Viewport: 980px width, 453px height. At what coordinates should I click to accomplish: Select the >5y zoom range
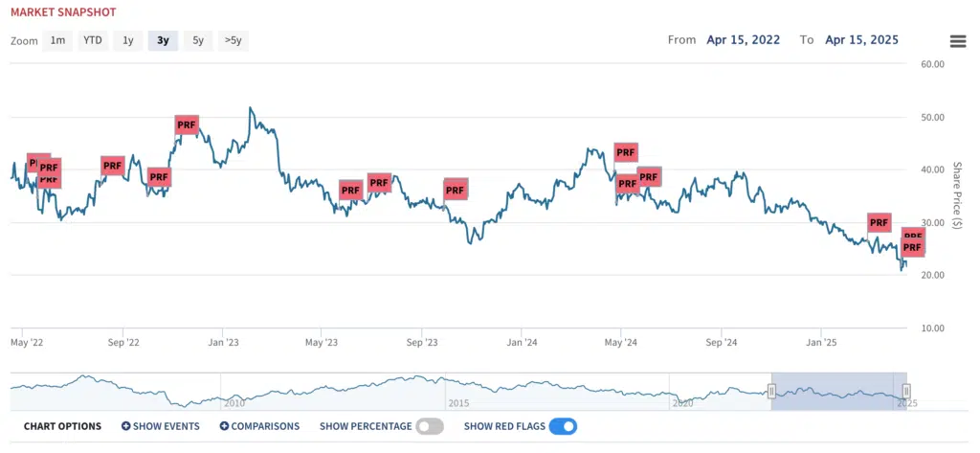(x=234, y=40)
